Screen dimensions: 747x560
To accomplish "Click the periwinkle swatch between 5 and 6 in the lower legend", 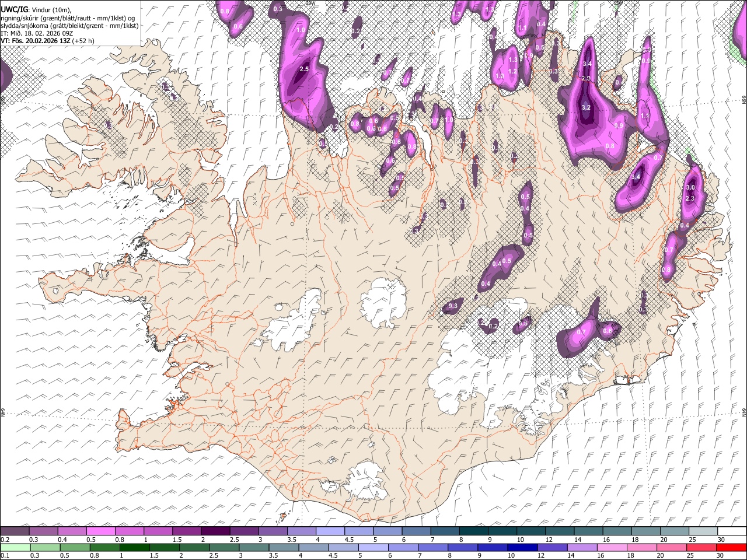I will (x=372, y=547).
